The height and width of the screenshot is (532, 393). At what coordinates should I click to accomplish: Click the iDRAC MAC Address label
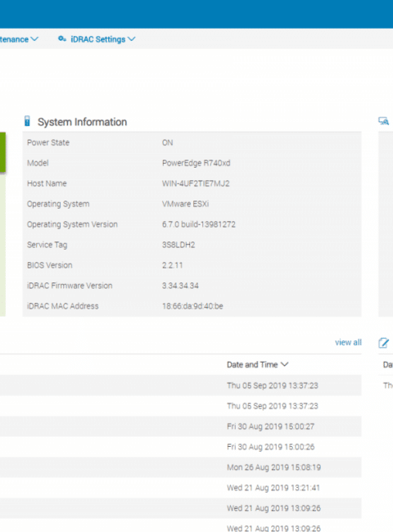click(63, 306)
